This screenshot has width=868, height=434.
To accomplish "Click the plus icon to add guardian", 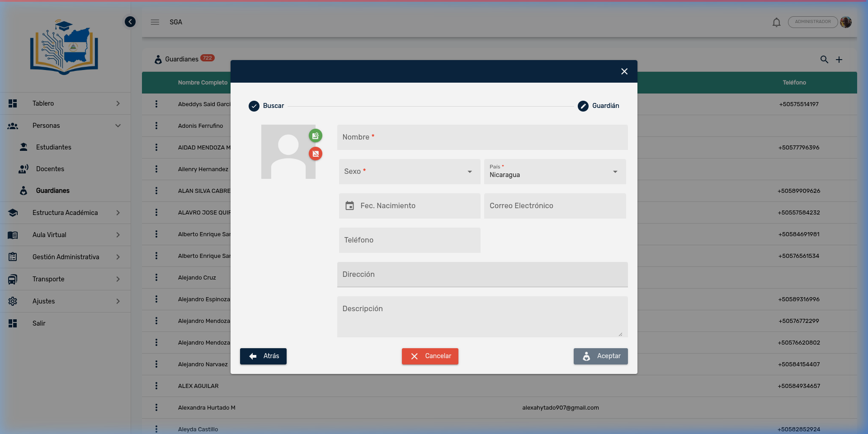I will 839,60.
